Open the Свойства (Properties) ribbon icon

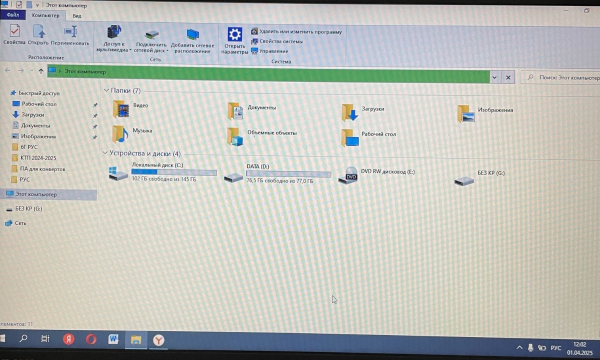tap(15, 34)
